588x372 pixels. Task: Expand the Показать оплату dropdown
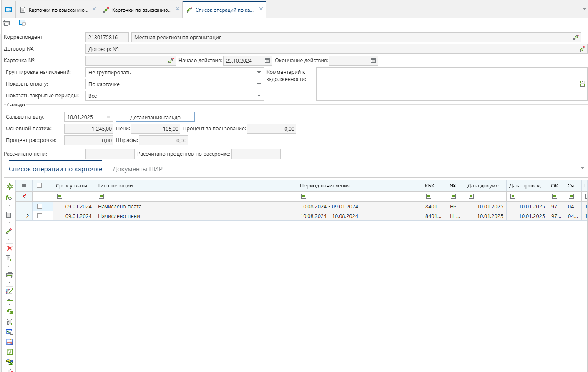click(x=259, y=84)
